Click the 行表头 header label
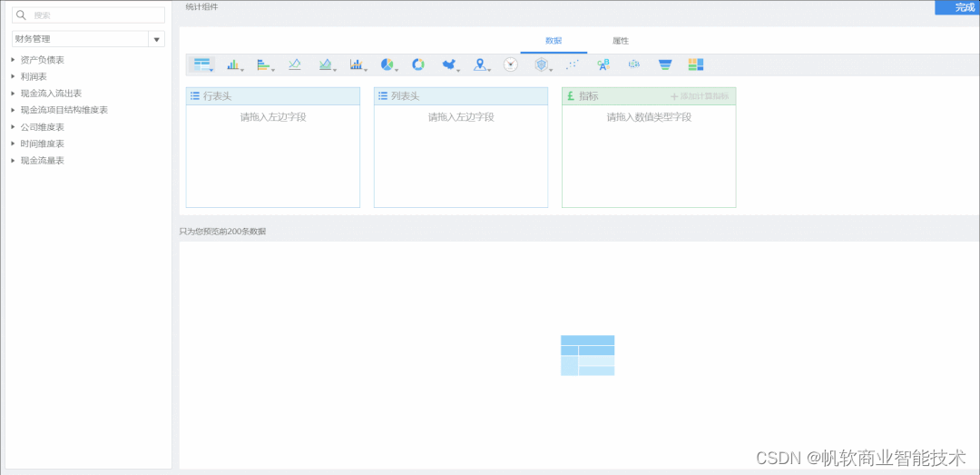Screen dimensions: 980x475 click(x=218, y=96)
